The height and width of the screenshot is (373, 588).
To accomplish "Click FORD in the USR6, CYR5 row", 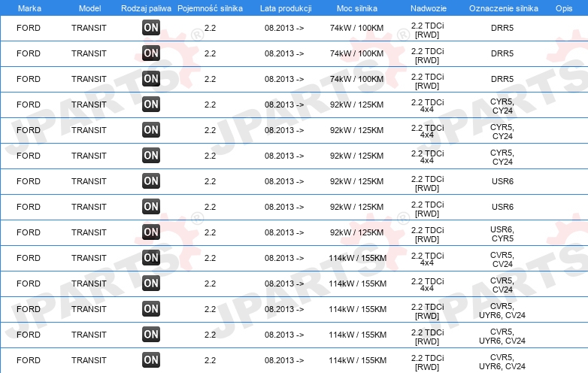I will 29,232.
